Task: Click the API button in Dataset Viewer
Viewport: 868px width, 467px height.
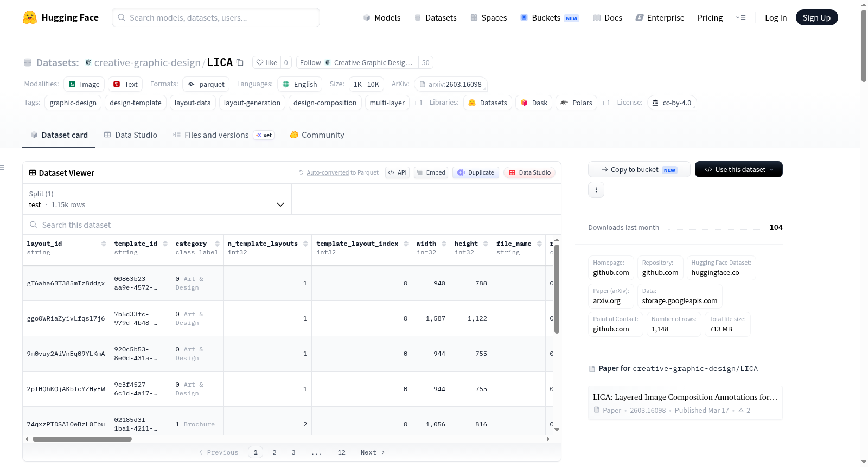Action: pos(397,172)
